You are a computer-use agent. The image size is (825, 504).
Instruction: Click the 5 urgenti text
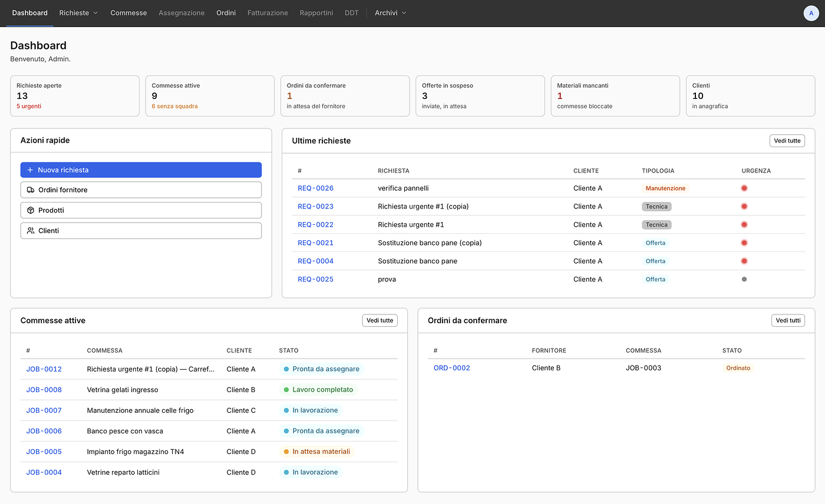click(x=29, y=107)
